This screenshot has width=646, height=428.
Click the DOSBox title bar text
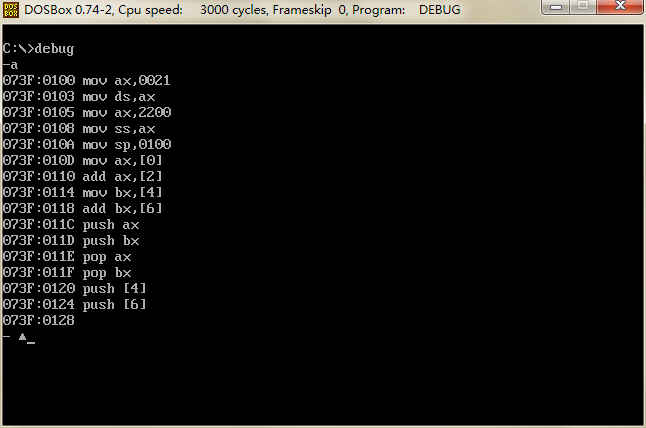pyautogui.click(x=242, y=9)
